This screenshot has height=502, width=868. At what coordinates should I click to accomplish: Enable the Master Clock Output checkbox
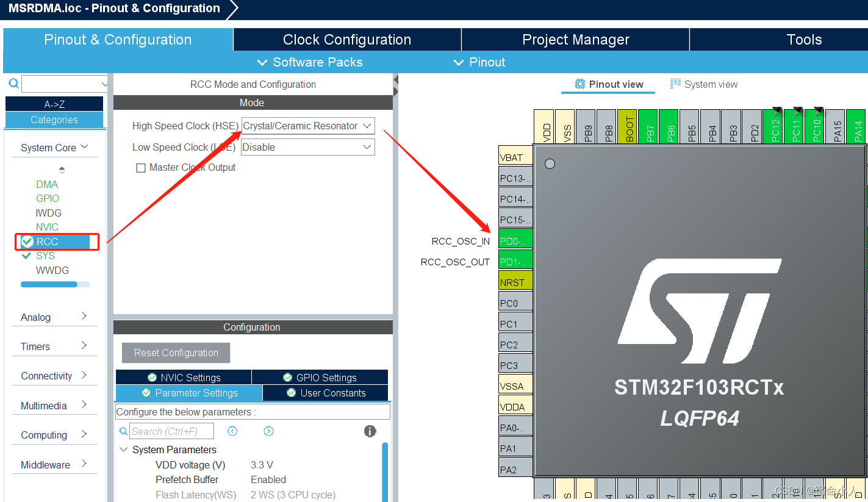(140, 167)
